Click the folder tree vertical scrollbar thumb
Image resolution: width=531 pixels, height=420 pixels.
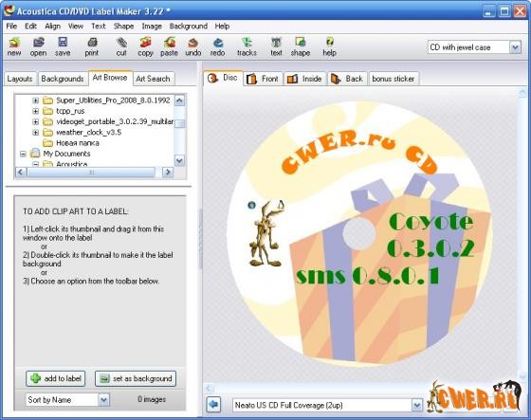coord(180,123)
